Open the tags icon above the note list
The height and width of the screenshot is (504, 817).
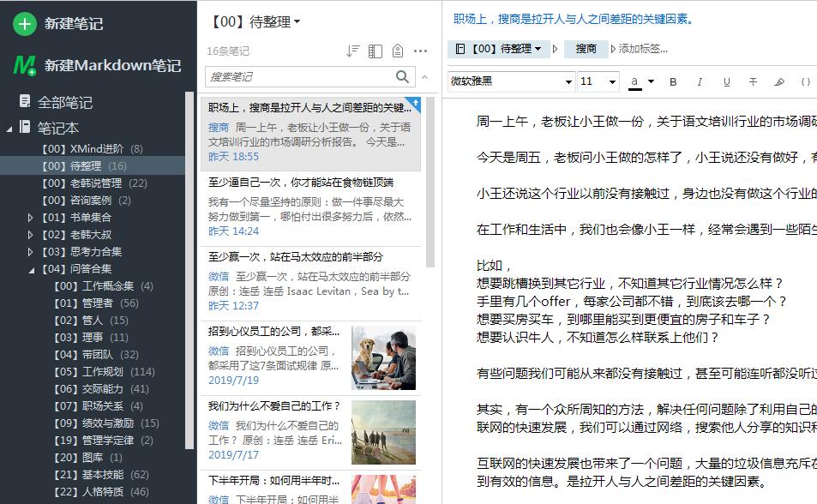coord(397,51)
